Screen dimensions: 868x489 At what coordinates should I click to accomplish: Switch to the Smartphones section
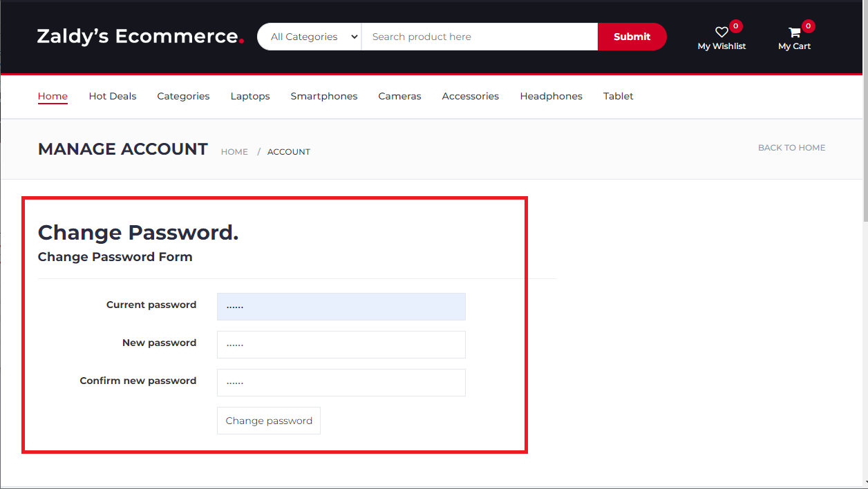[323, 96]
